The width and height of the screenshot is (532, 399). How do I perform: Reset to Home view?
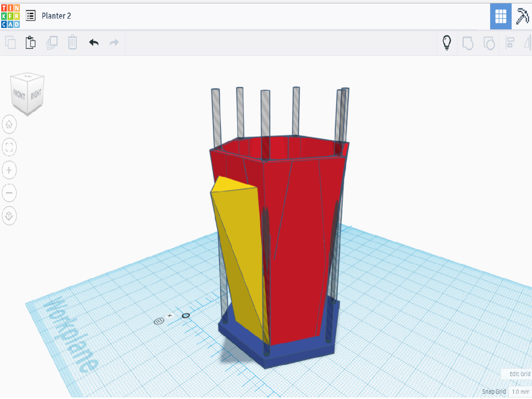tap(9, 124)
